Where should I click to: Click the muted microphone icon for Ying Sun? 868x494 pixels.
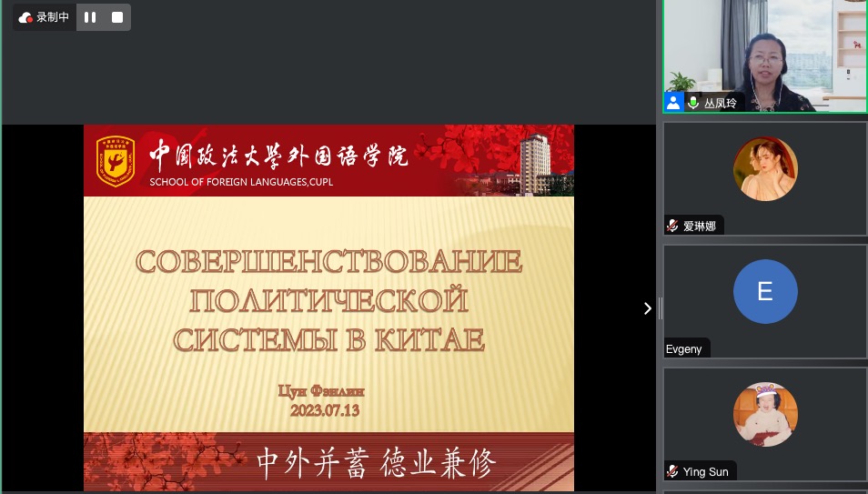point(672,471)
